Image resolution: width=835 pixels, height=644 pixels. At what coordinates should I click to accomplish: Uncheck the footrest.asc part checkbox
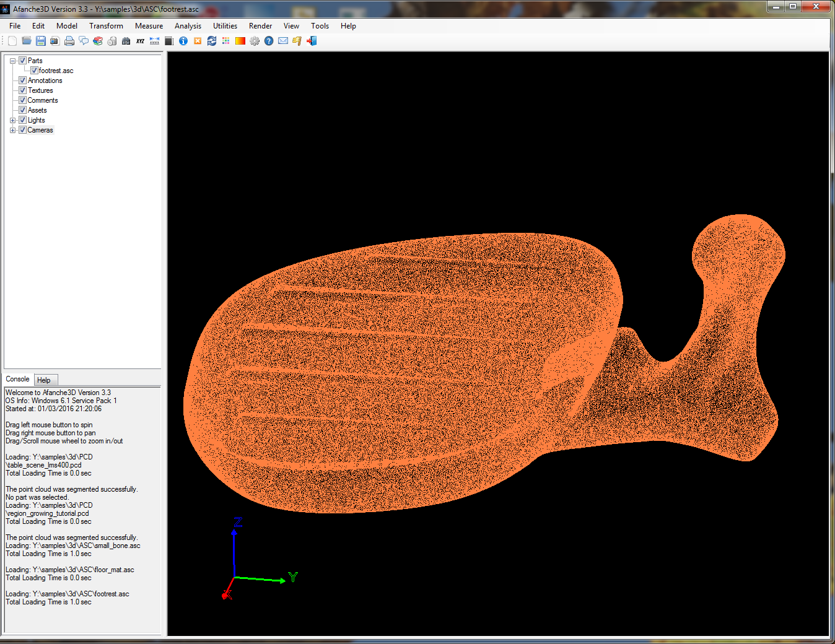coord(34,71)
